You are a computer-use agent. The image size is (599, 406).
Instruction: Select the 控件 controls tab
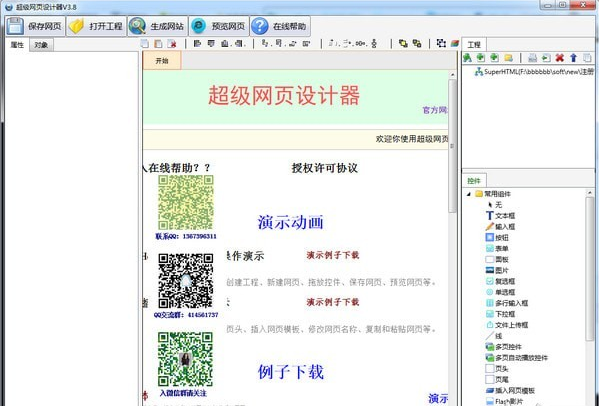(x=474, y=181)
